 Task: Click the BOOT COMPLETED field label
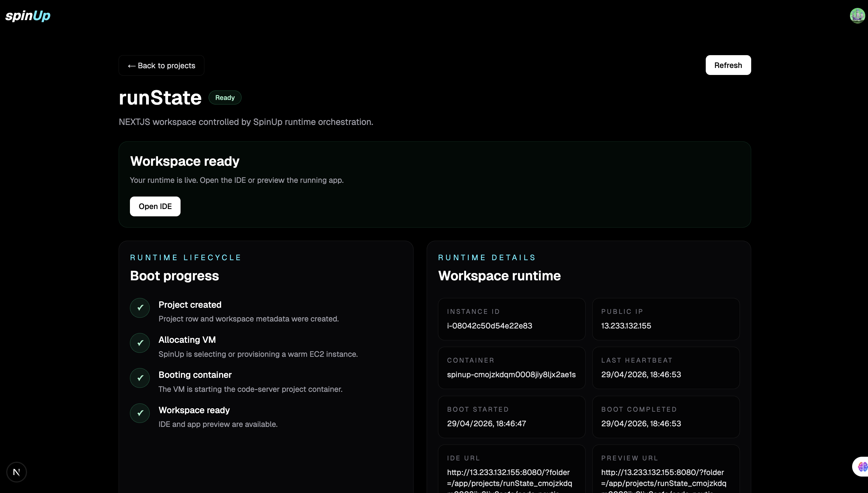click(639, 410)
